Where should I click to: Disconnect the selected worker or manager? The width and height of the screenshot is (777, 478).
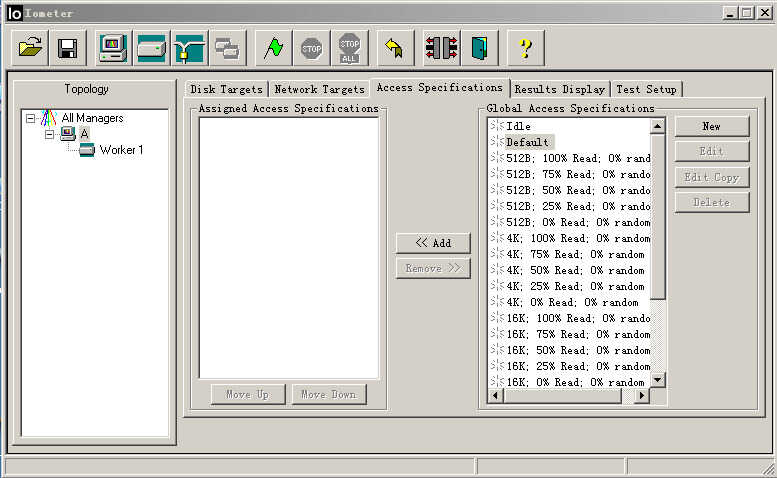pyautogui.click(x=441, y=48)
